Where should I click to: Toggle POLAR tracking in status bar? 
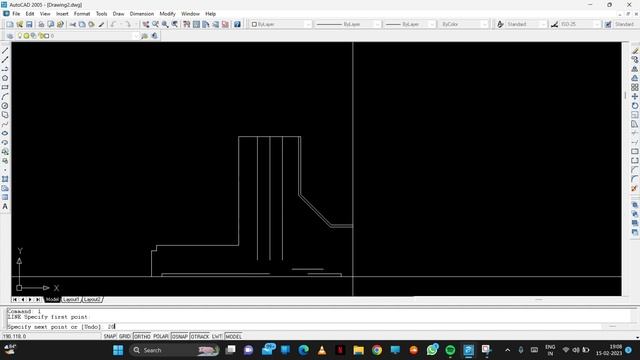pyautogui.click(x=161, y=336)
